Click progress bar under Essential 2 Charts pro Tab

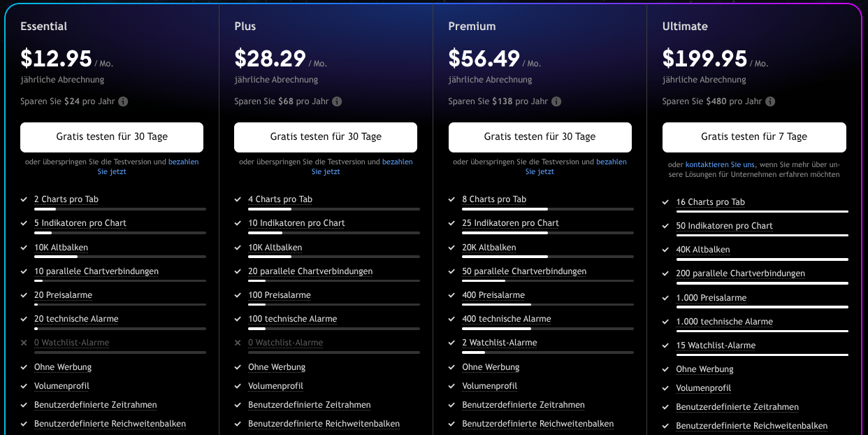coord(120,209)
